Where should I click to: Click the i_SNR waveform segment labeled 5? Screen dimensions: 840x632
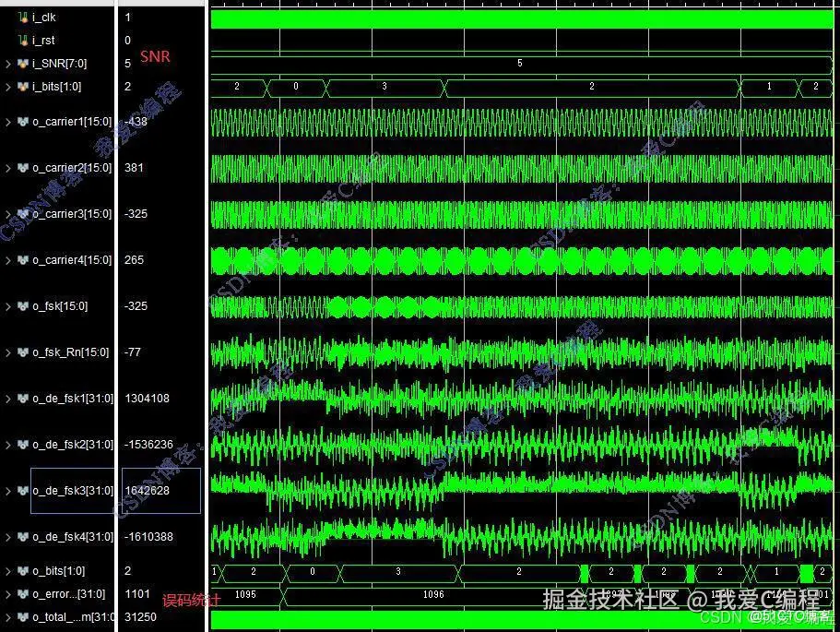(520, 64)
